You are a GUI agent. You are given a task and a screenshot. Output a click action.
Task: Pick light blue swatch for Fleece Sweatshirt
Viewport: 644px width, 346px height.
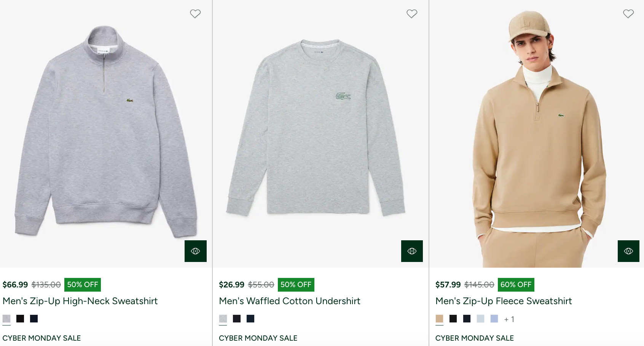pos(494,319)
